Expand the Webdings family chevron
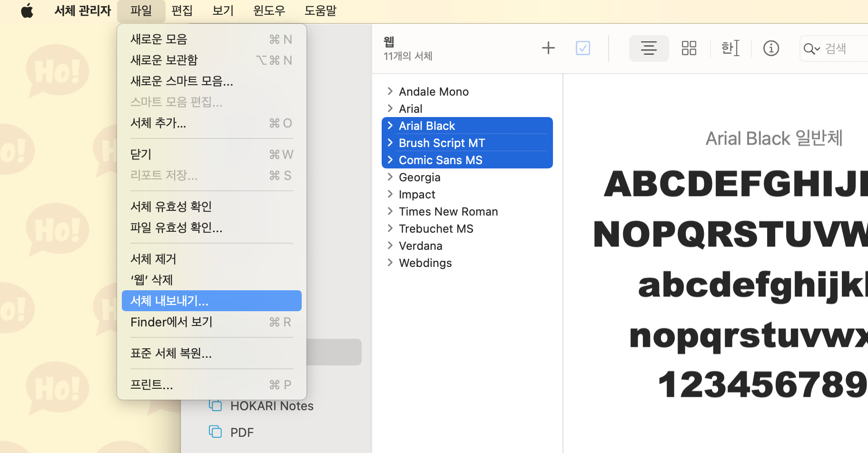Viewport: 868px width, 453px height. [390, 263]
